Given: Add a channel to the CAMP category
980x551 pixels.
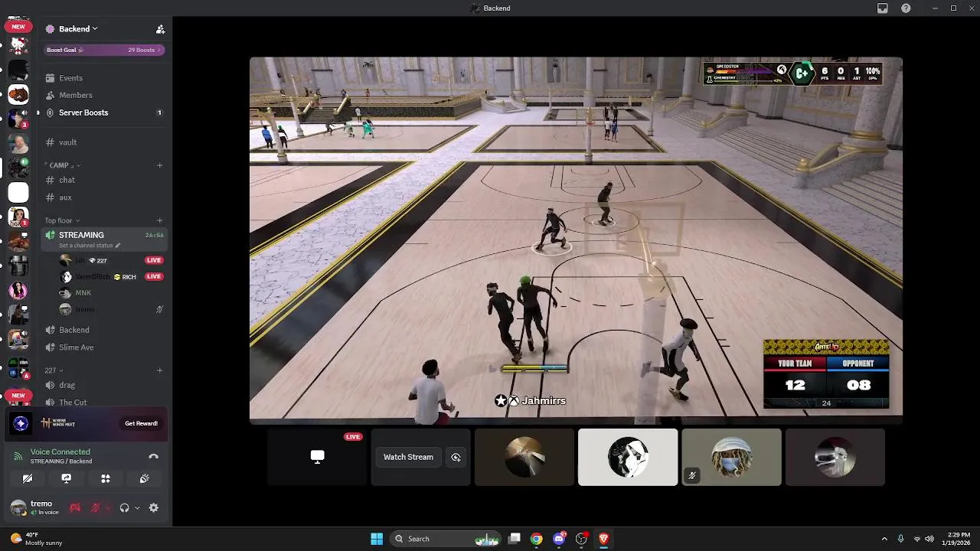Looking at the screenshot, I should coord(159,165).
